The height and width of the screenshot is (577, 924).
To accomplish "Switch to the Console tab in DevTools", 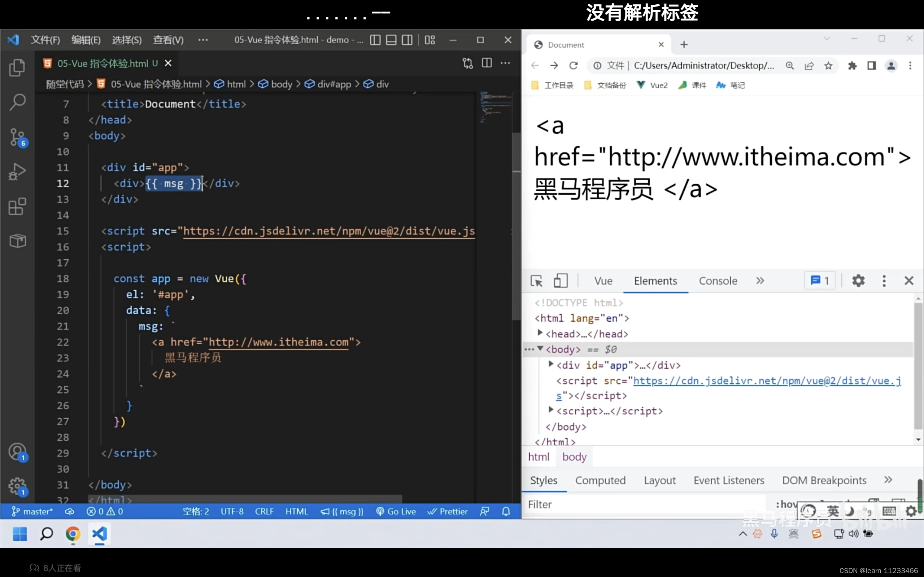I will coord(718,281).
